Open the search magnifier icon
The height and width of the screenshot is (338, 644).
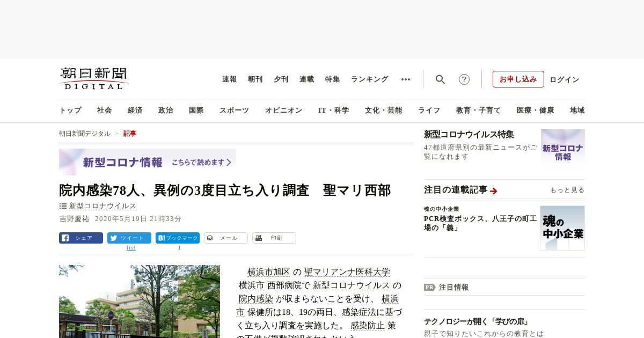tap(440, 79)
